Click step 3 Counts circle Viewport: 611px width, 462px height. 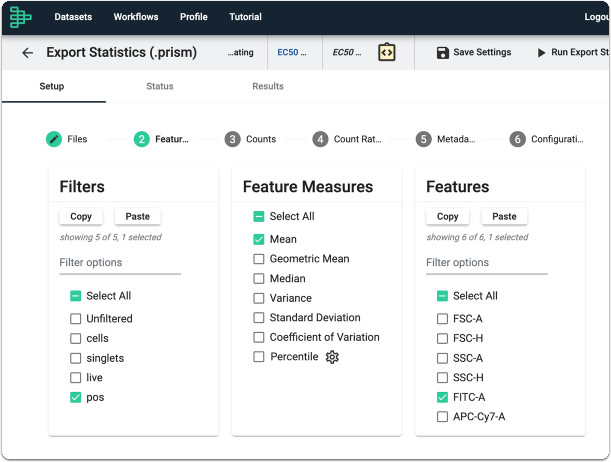(x=232, y=139)
